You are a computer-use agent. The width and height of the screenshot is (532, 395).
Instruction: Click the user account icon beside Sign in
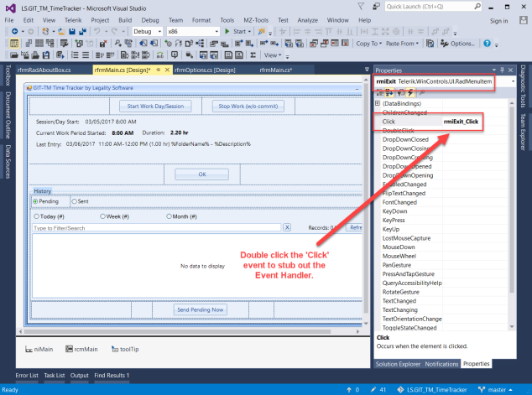(x=524, y=20)
